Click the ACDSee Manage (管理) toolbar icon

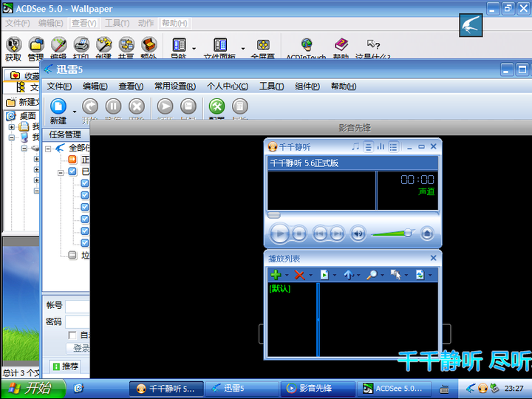pyautogui.click(x=36, y=44)
